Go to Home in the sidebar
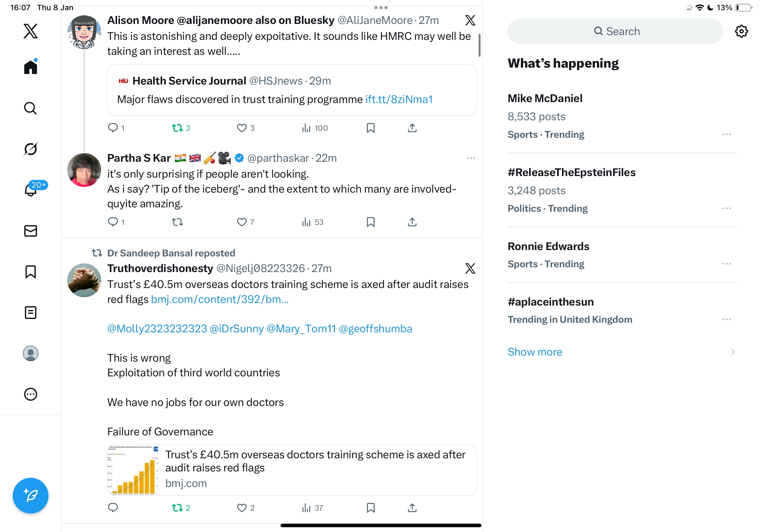762x532 pixels. (31, 67)
